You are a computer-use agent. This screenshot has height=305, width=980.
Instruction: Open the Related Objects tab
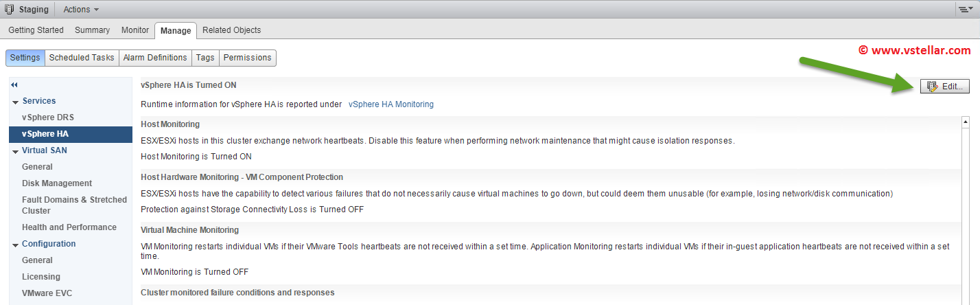231,30
